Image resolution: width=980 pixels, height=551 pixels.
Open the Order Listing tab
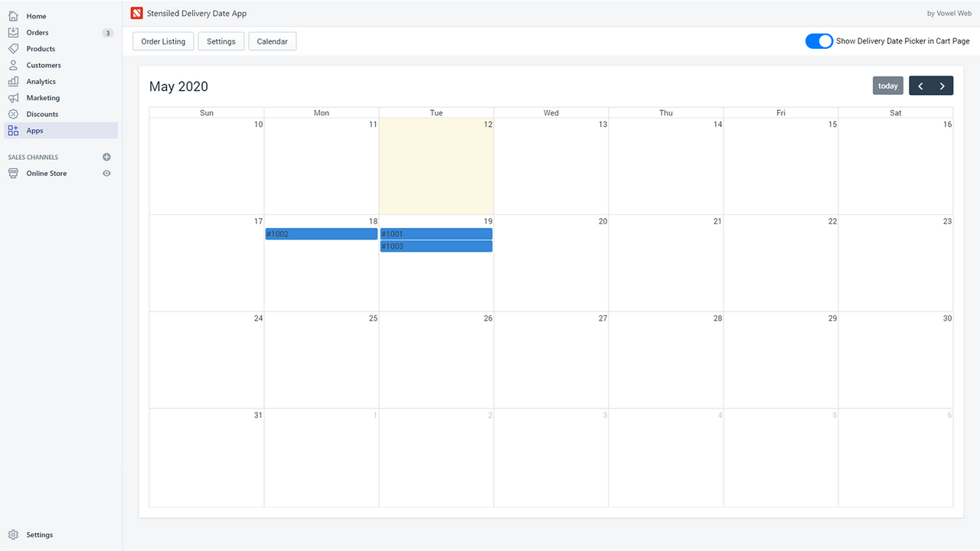click(162, 41)
